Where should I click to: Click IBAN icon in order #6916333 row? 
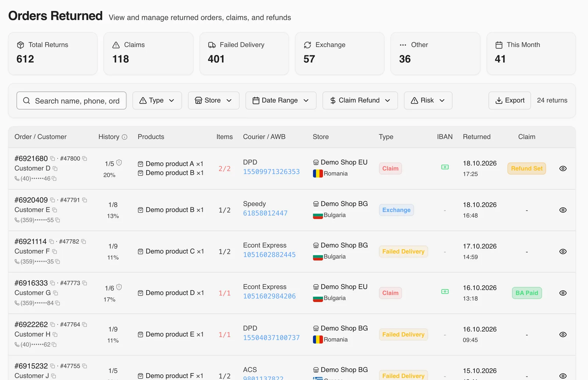(x=445, y=292)
